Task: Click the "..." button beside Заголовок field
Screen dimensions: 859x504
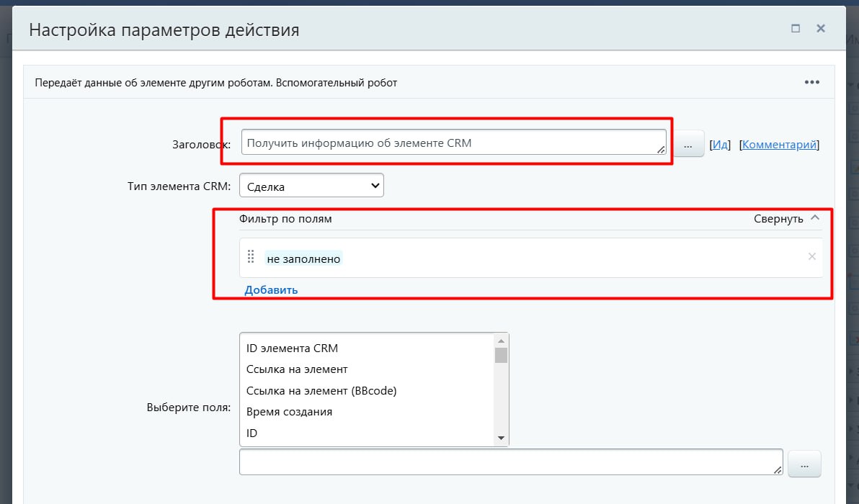Action: click(x=688, y=144)
